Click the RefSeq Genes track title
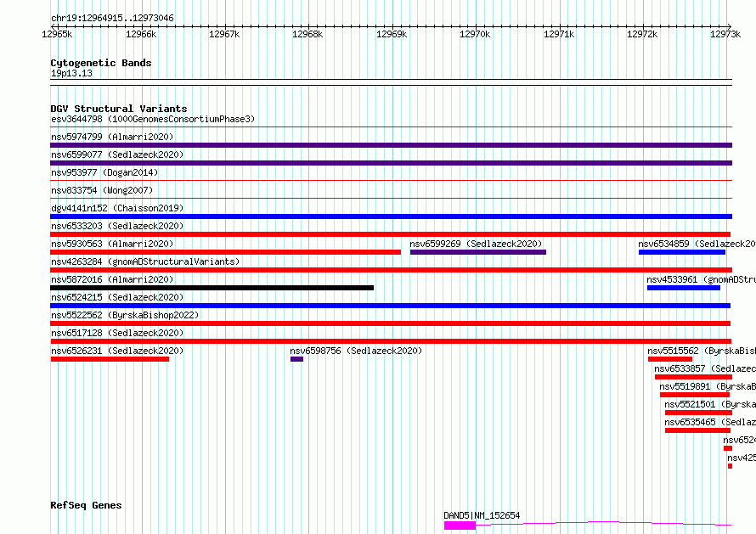This screenshot has width=756, height=534. 86,506
